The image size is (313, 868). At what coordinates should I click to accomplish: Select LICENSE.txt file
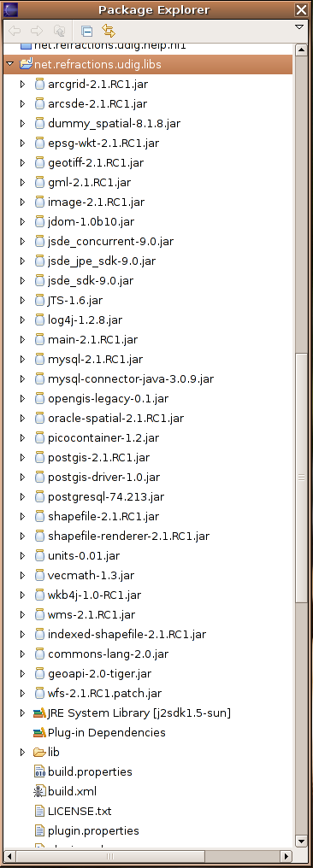(80, 811)
